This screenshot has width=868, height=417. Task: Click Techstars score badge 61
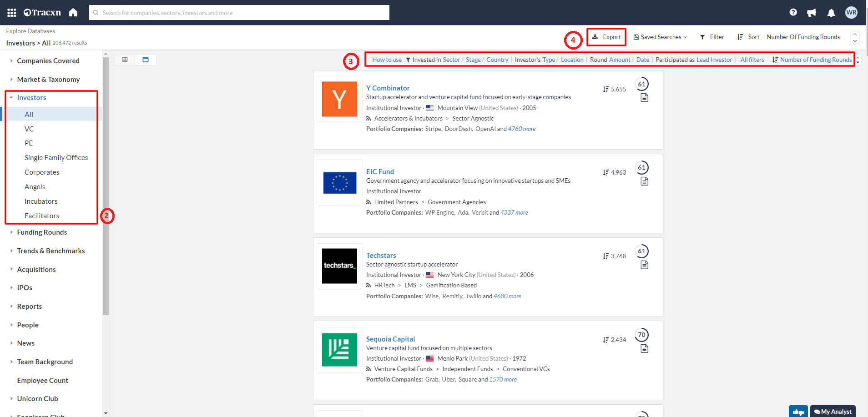pyautogui.click(x=641, y=251)
